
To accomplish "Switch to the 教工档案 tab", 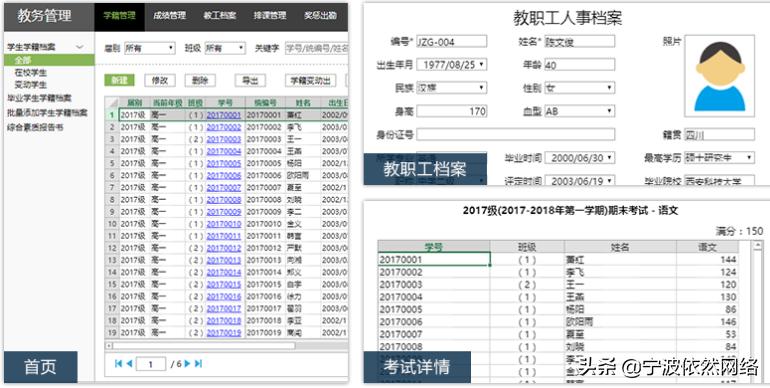I will 220,16.
